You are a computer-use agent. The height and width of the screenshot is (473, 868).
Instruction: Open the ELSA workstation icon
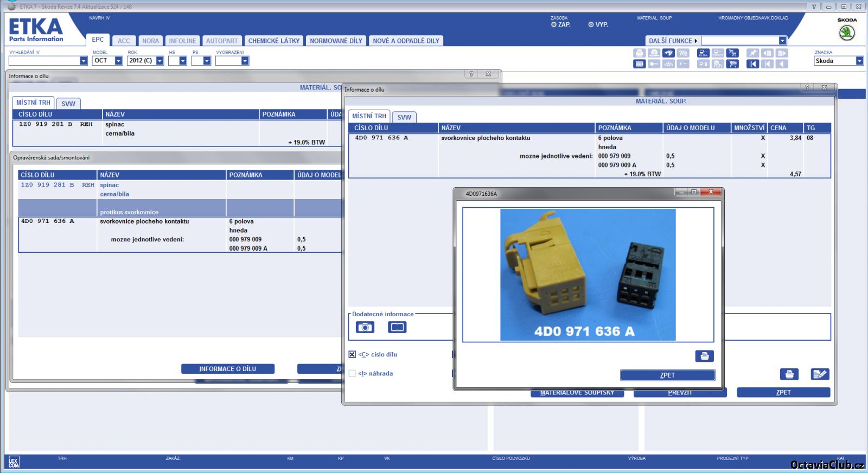703,53
